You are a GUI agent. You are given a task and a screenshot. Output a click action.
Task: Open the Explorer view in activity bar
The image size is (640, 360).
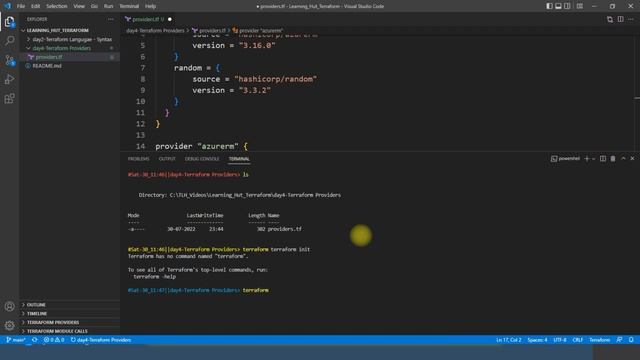(9, 21)
